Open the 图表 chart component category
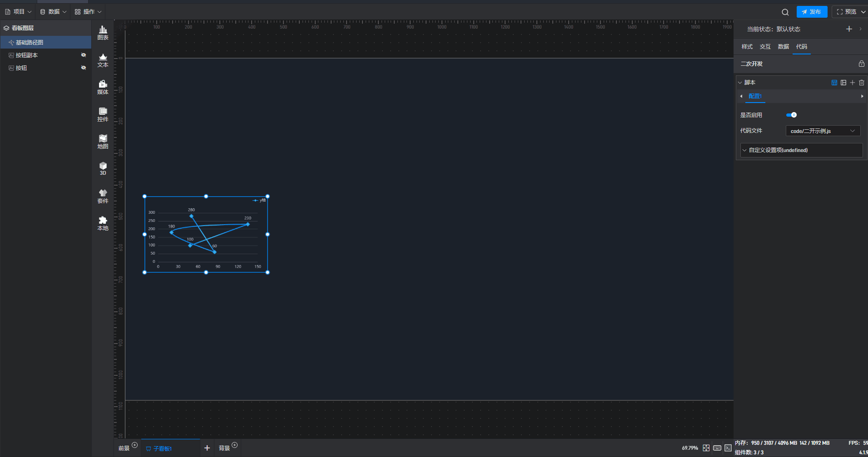The image size is (868, 457). click(103, 33)
